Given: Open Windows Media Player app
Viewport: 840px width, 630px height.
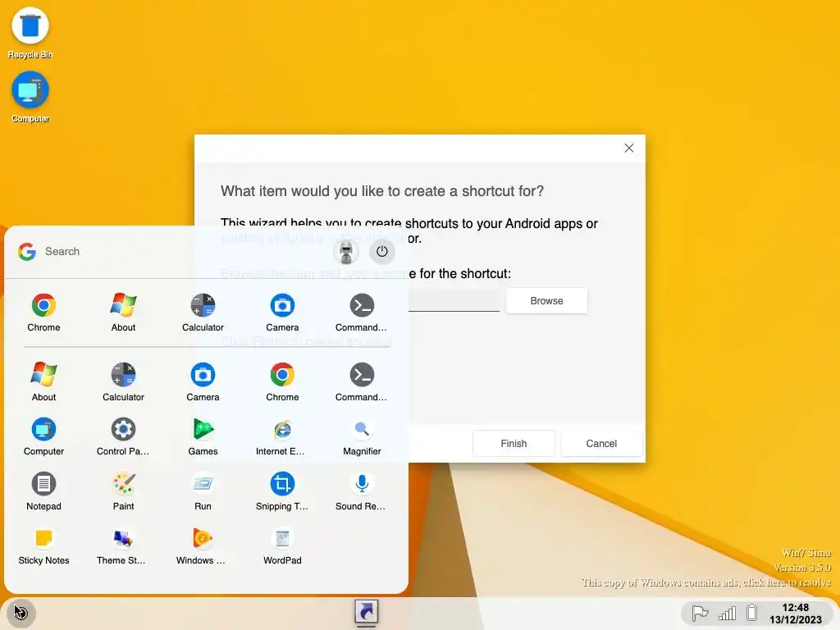Looking at the screenshot, I should tap(203, 546).
